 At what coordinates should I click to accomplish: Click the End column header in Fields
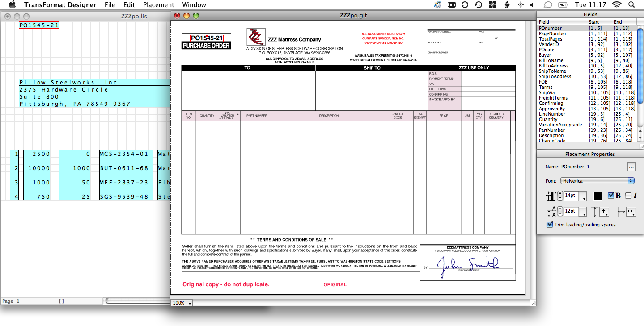click(x=624, y=22)
